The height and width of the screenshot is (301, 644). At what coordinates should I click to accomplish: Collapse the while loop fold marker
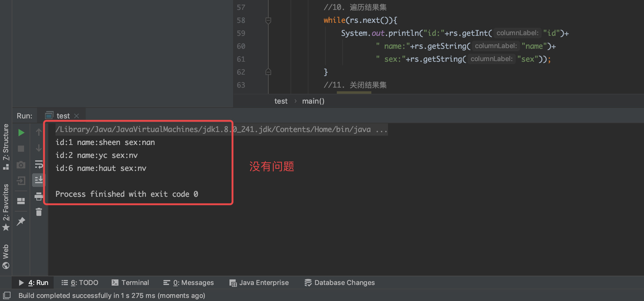[268, 20]
